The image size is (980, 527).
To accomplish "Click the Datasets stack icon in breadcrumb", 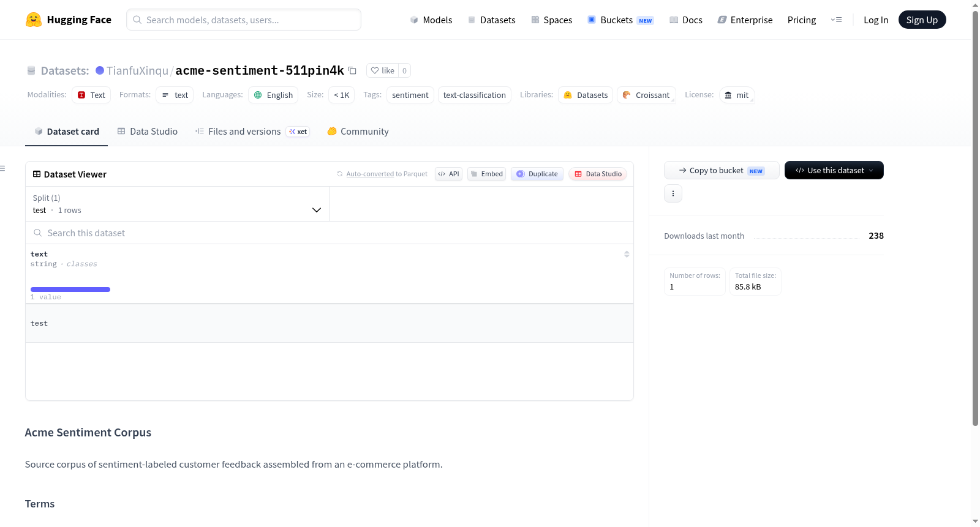I will pos(31,70).
